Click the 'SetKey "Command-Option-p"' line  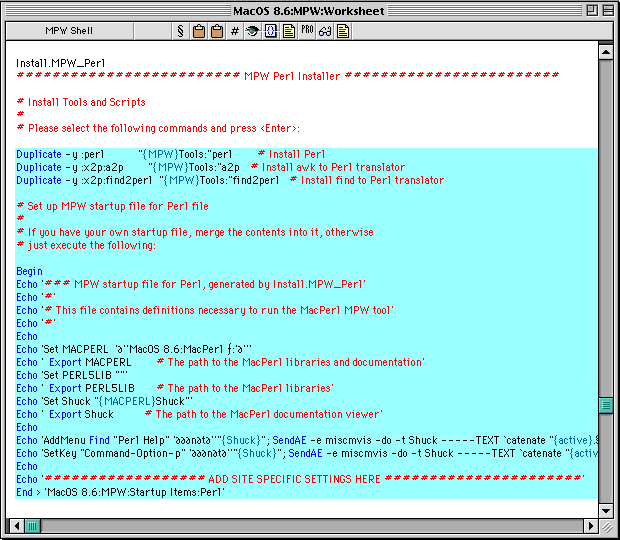[307, 453]
